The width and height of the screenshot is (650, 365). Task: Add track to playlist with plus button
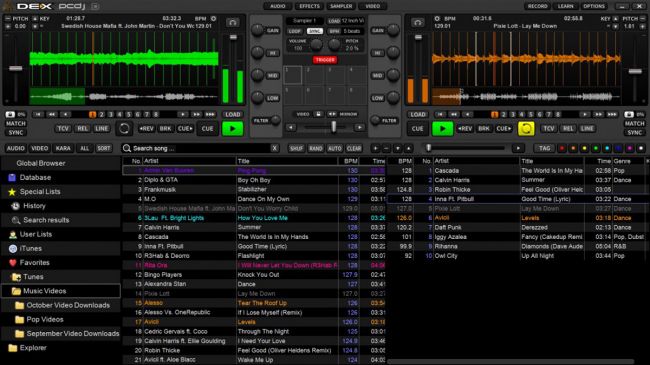(x=375, y=148)
